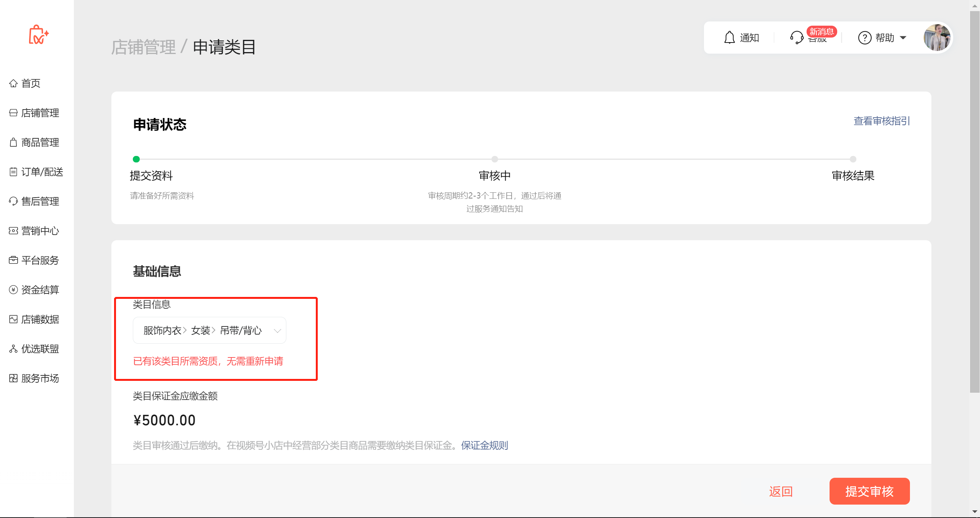Click the shopping bag icon beside 商品管理

[x=13, y=142]
